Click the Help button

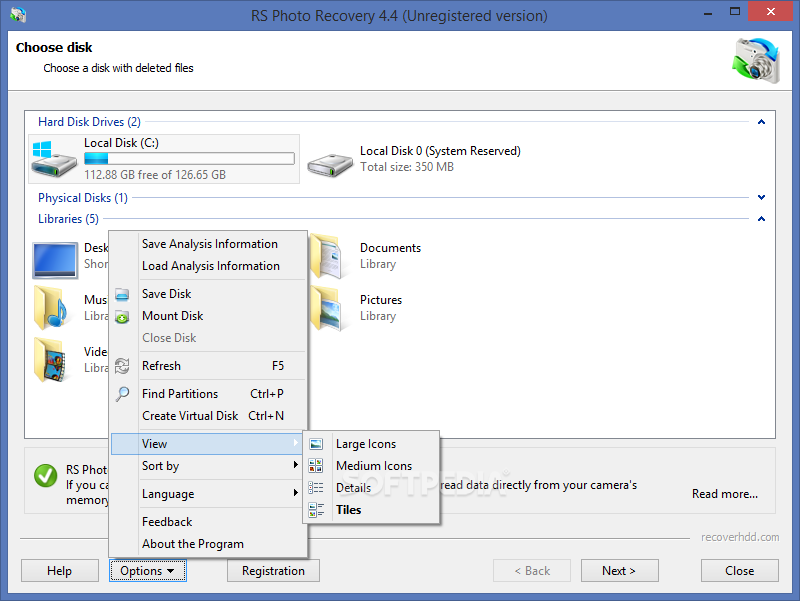tap(60, 570)
